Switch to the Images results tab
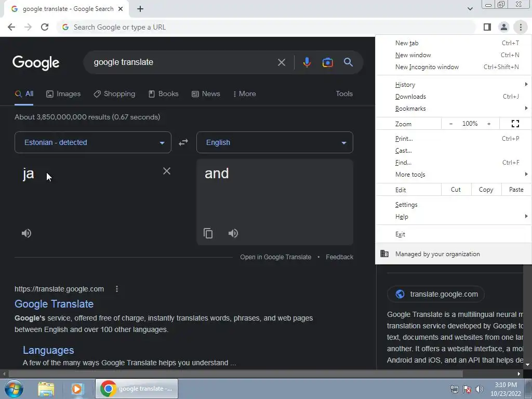Screen dimensions: 532x399 [63, 94]
